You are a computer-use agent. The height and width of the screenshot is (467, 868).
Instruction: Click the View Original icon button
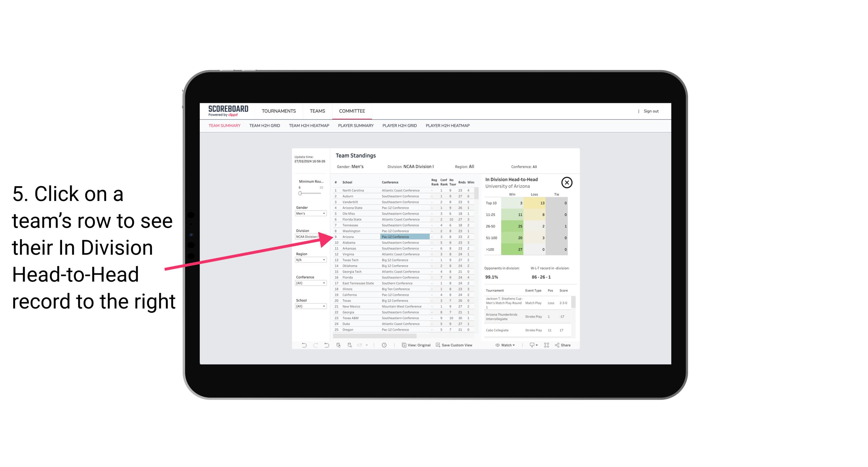tap(403, 345)
